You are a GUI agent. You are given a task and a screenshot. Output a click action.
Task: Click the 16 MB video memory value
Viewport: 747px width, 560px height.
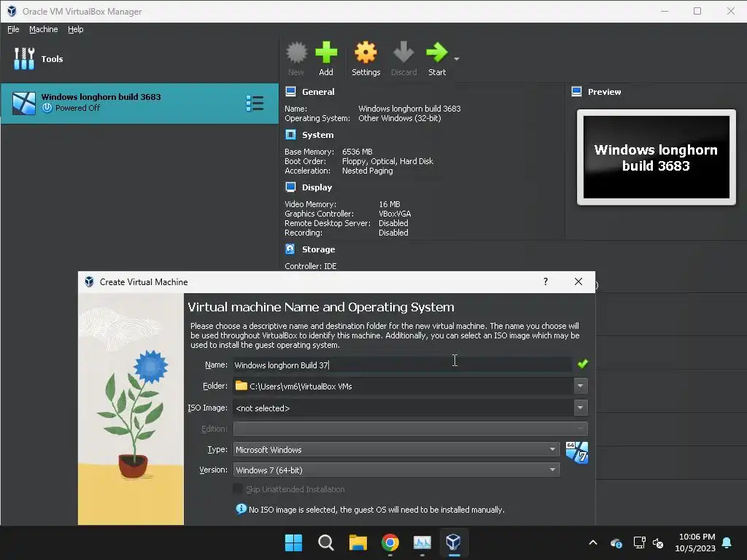390,204
